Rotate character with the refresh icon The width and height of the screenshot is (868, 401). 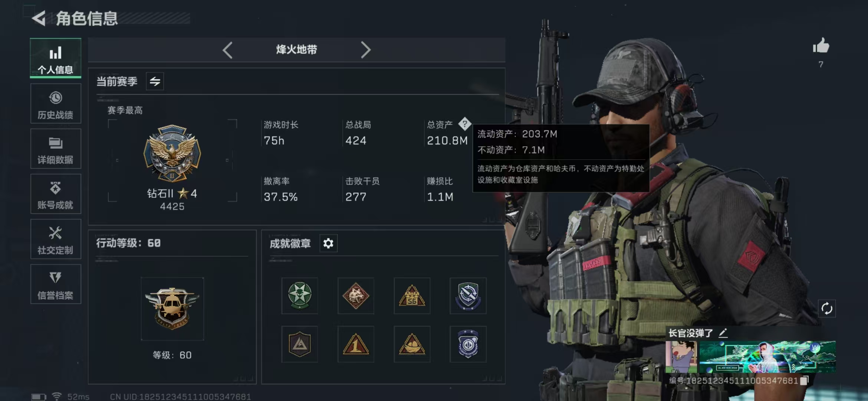(x=827, y=309)
